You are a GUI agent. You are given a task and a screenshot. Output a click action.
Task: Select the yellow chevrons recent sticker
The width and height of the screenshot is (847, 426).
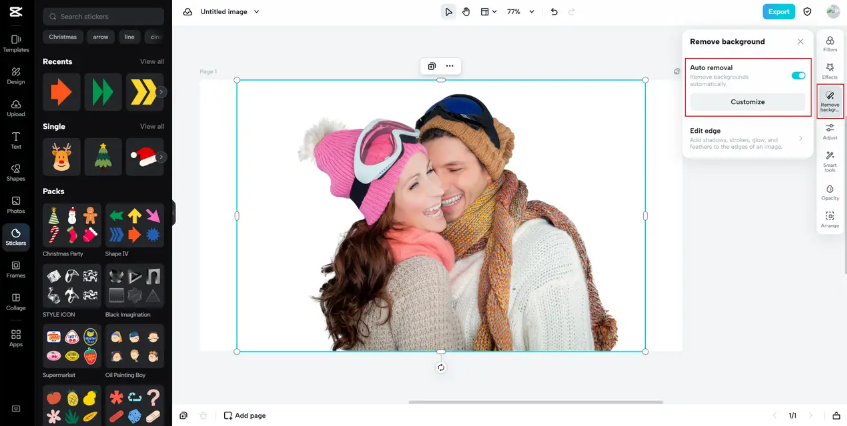click(144, 92)
